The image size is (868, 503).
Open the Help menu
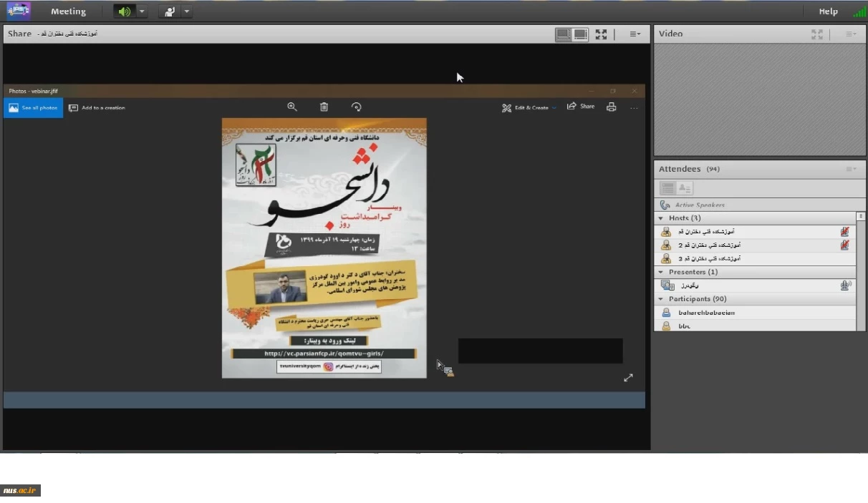[x=828, y=11]
